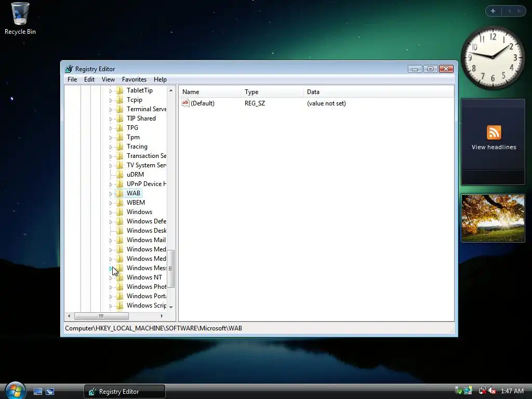The image size is (532, 399).
Task: Sort by the Name column header
Action: click(x=210, y=92)
